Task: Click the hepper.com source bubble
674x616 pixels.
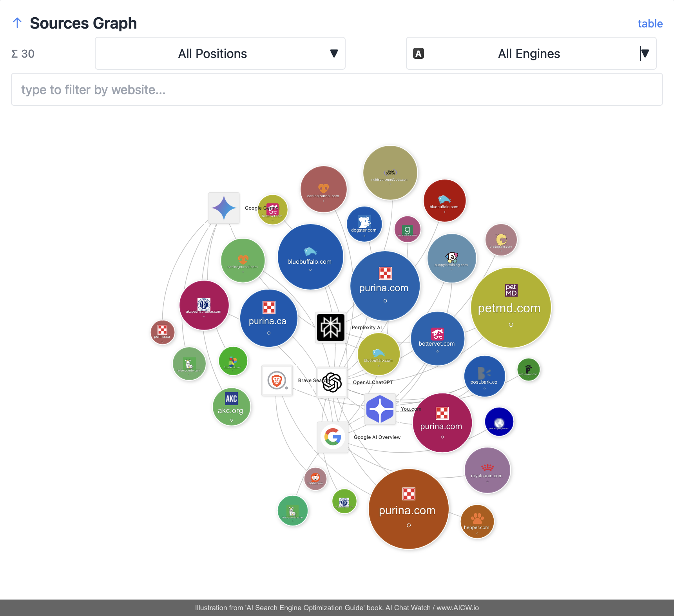Action: tap(477, 522)
